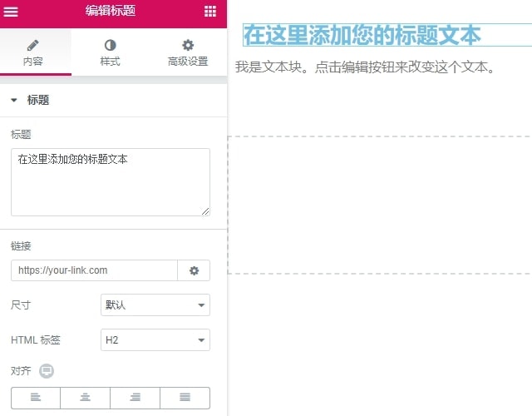Click the resize handle of the title textarea
Image resolution: width=532 pixels, height=416 pixels.
205,211
